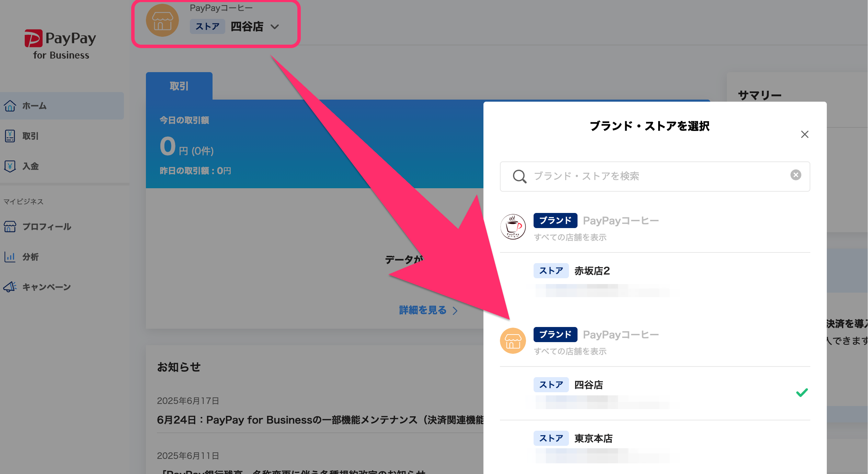Clear the brand/store search field
This screenshot has height=474, width=868.
click(796, 175)
